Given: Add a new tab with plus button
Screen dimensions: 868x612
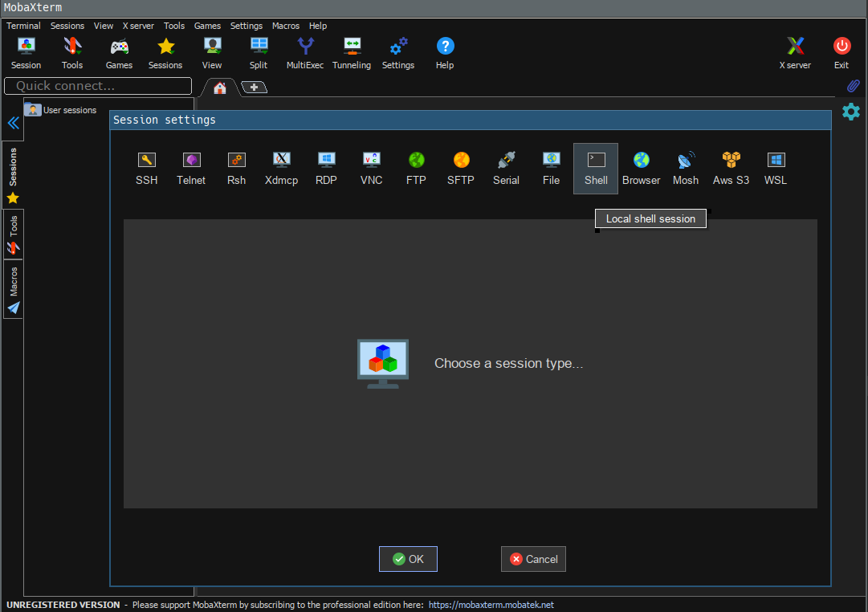Looking at the screenshot, I should [x=254, y=87].
